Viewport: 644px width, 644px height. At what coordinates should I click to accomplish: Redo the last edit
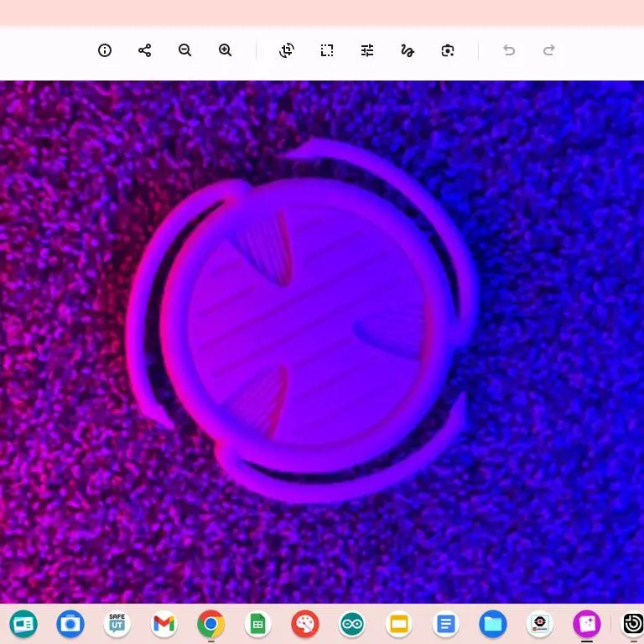coord(549,50)
